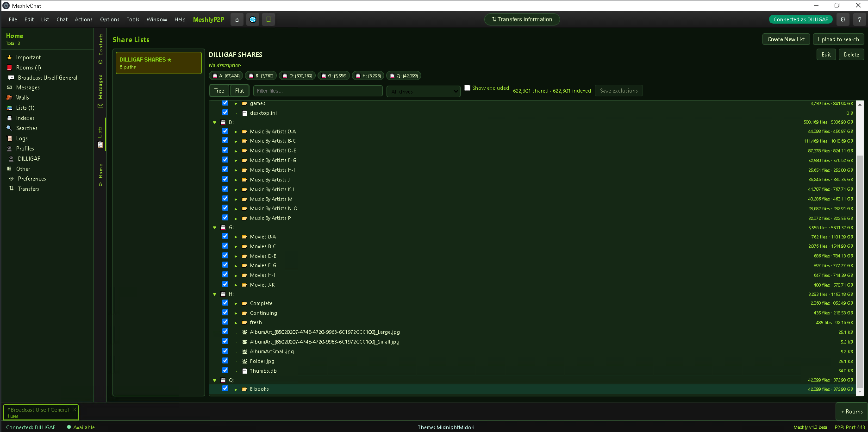Click the Broadcast Urself General chat bubble icon
The height and width of the screenshot is (432, 868).
[11, 78]
